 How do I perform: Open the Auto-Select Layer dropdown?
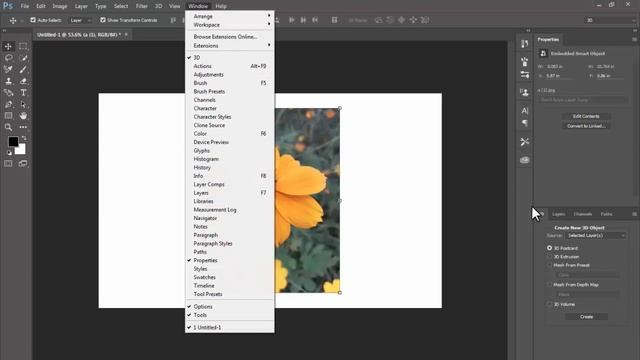[80, 20]
